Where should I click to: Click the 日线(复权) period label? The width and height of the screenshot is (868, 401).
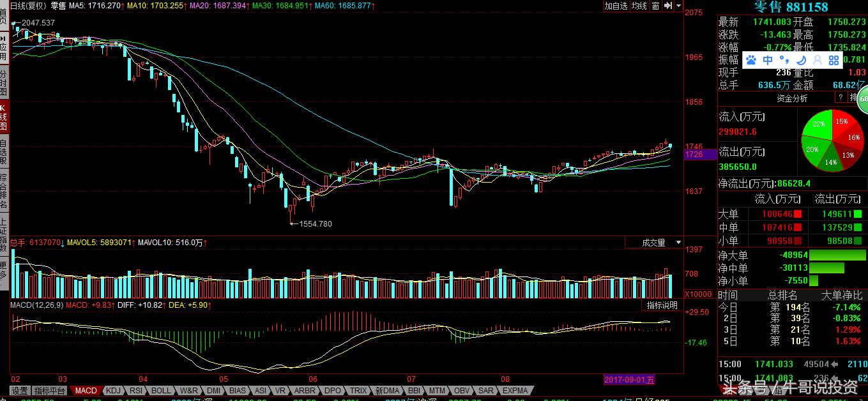click(29, 5)
